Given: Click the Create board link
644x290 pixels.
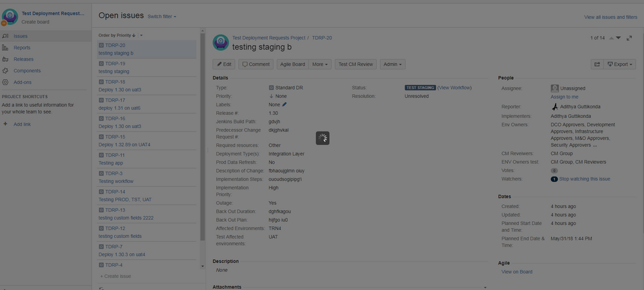Looking at the screenshot, I should pyautogui.click(x=35, y=22).
